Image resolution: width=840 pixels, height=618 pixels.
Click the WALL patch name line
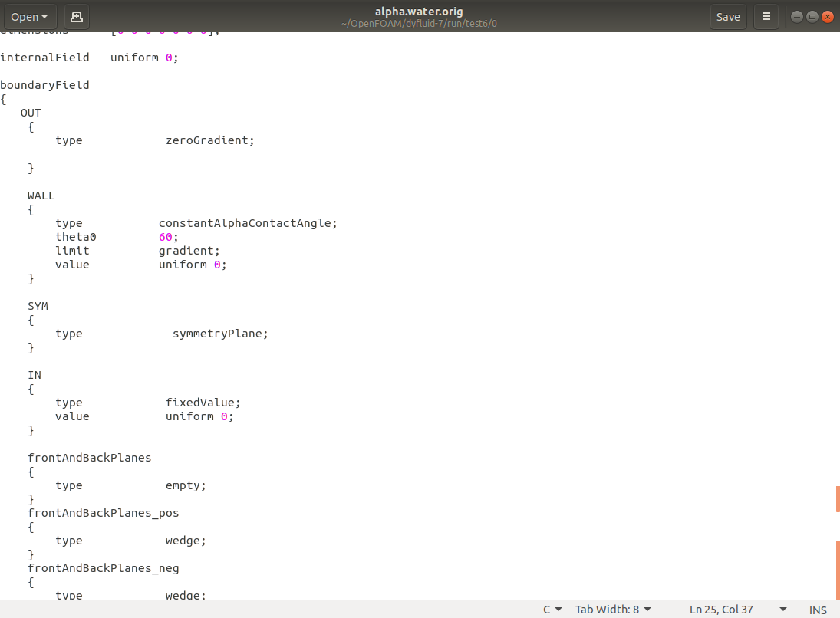(41, 196)
